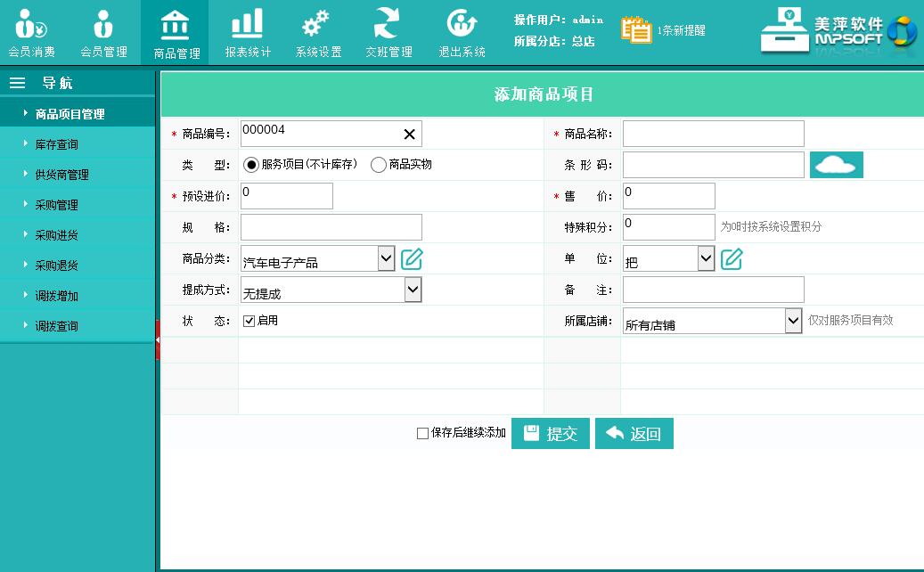Screen dimensions: 924x572
Task: Open 交班管理 shift icon
Action: (x=388, y=24)
